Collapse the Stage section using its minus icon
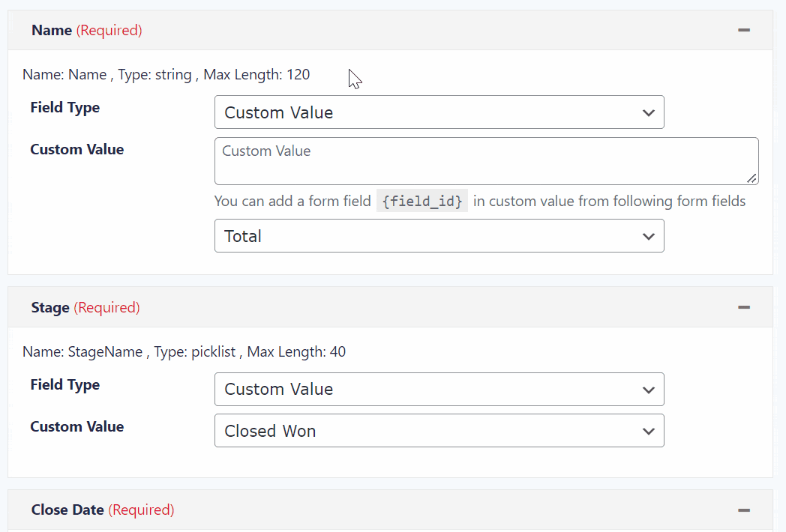786x532 pixels. pyautogui.click(x=743, y=307)
